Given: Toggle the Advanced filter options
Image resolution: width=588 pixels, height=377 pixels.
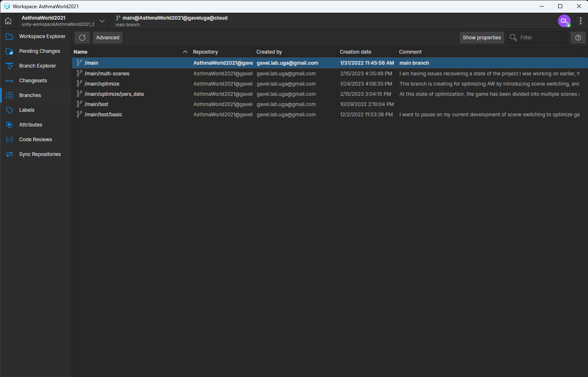Looking at the screenshot, I should 108,37.
